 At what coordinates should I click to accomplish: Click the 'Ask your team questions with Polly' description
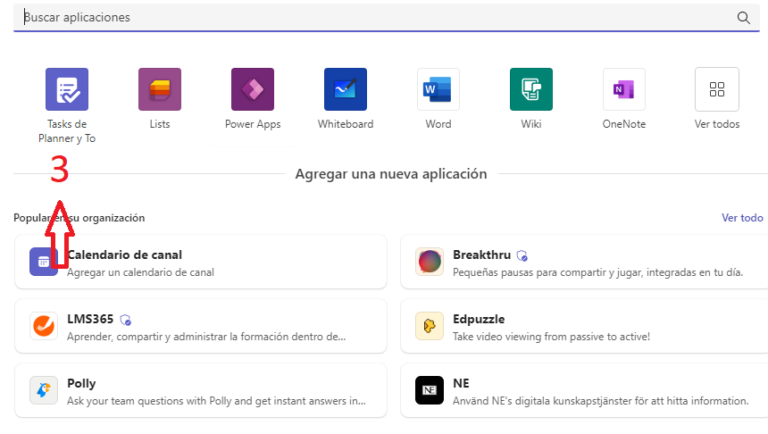pyautogui.click(x=216, y=401)
